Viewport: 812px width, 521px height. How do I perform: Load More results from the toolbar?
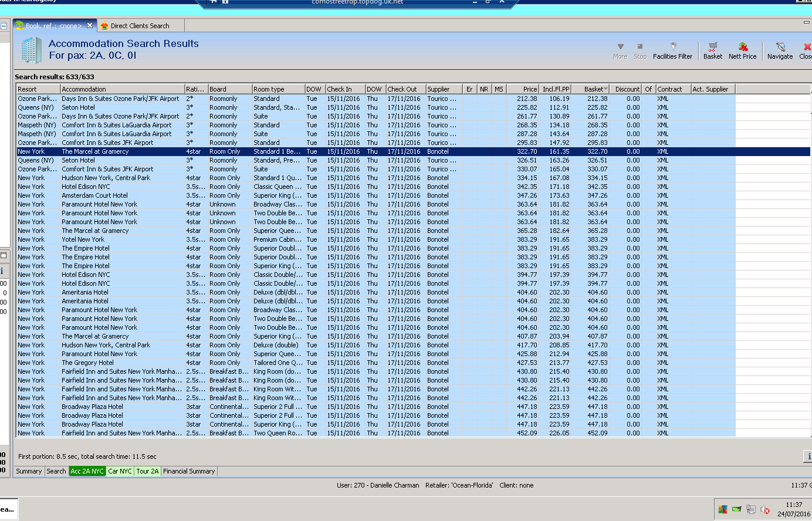pos(620,50)
